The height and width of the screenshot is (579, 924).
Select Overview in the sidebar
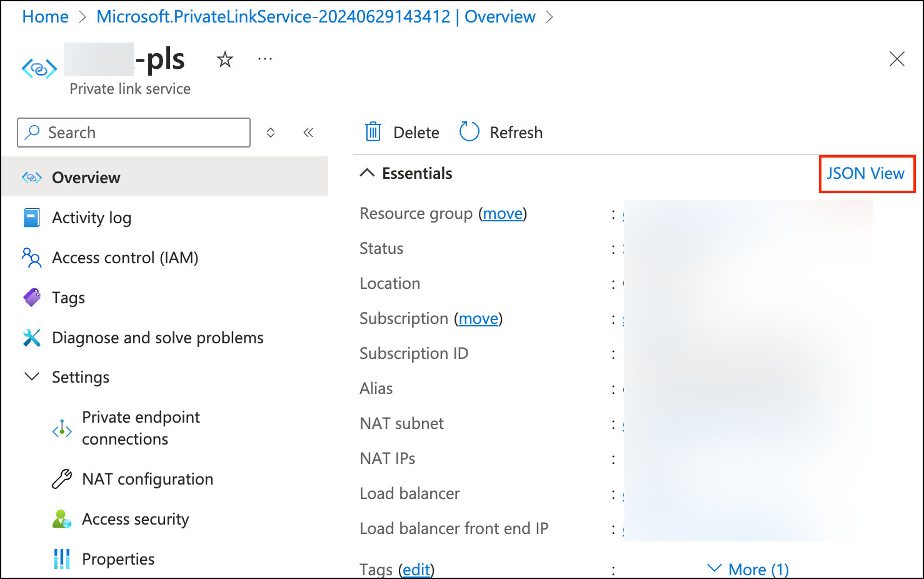pos(86,177)
